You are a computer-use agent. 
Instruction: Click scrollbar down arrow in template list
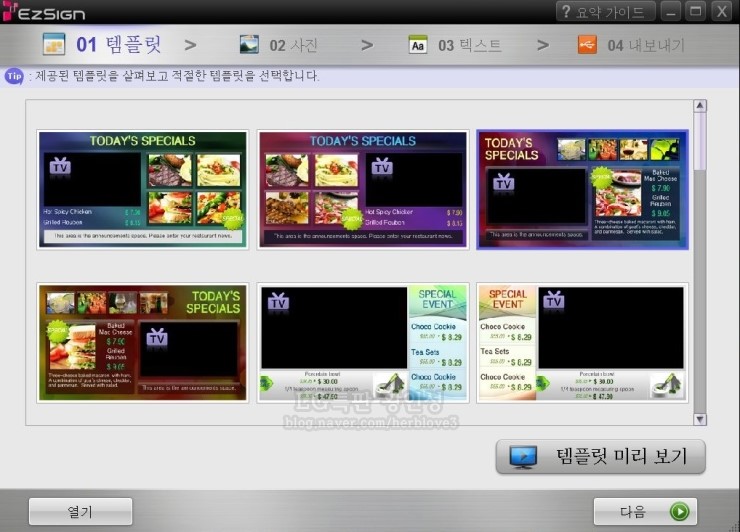point(700,419)
